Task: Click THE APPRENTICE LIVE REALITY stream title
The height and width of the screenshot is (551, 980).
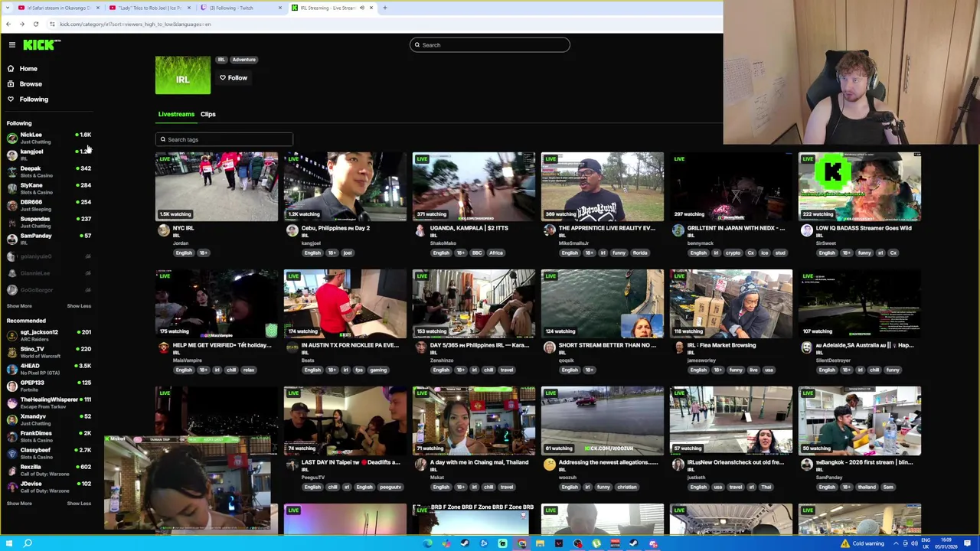Action: pos(606,228)
